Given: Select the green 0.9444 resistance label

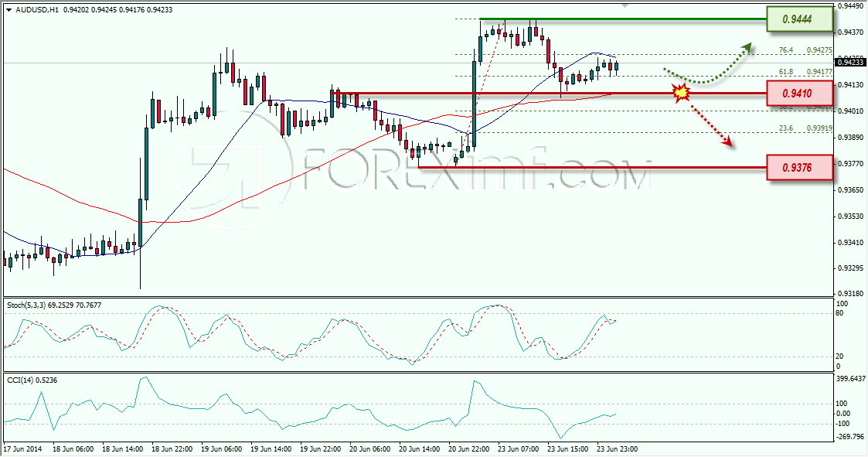Looking at the screenshot, I should (x=799, y=19).
